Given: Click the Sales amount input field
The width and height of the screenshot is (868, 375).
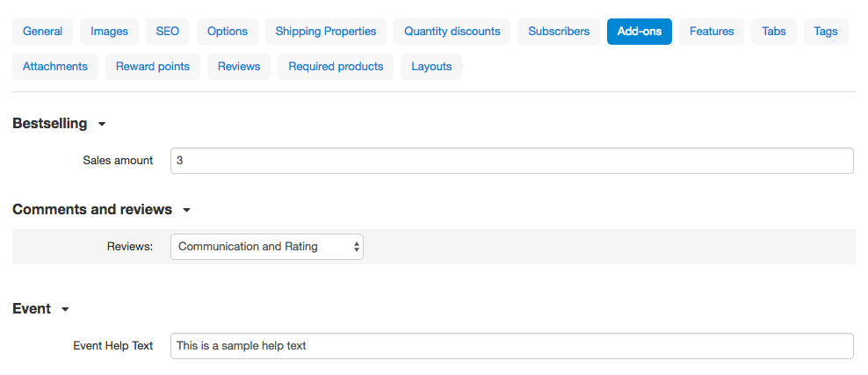Looking at the screenshot, I should 511,161.
